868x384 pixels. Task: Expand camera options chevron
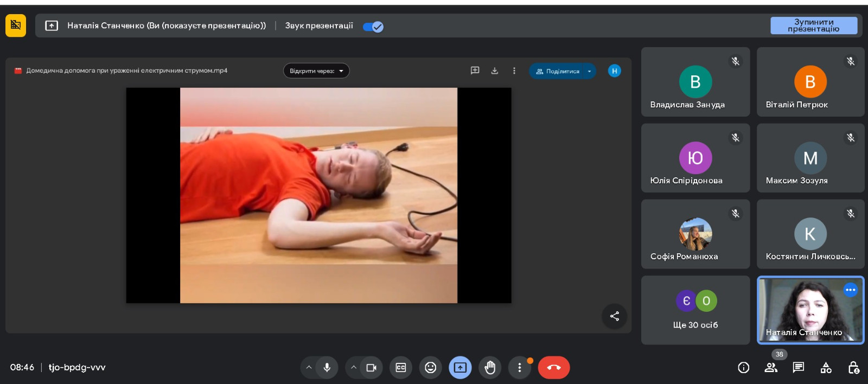click(x=353, y=368)
